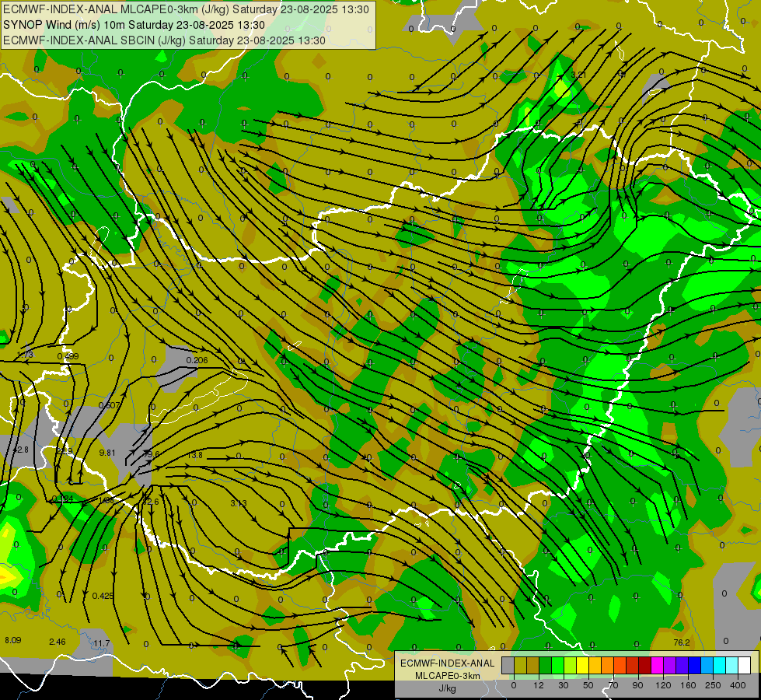Viewport: 761px width, 700px height.
Task: Select the bright green legend swatch
Action: 557,665
